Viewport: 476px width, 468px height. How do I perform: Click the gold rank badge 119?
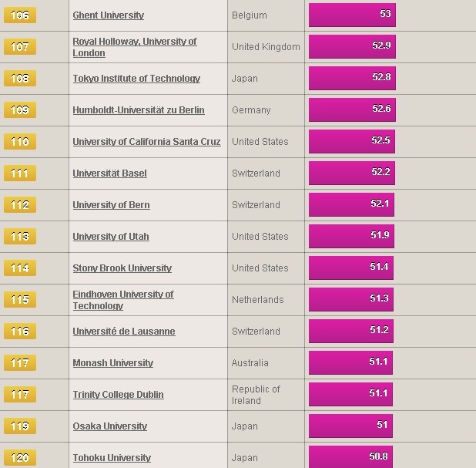20,426
